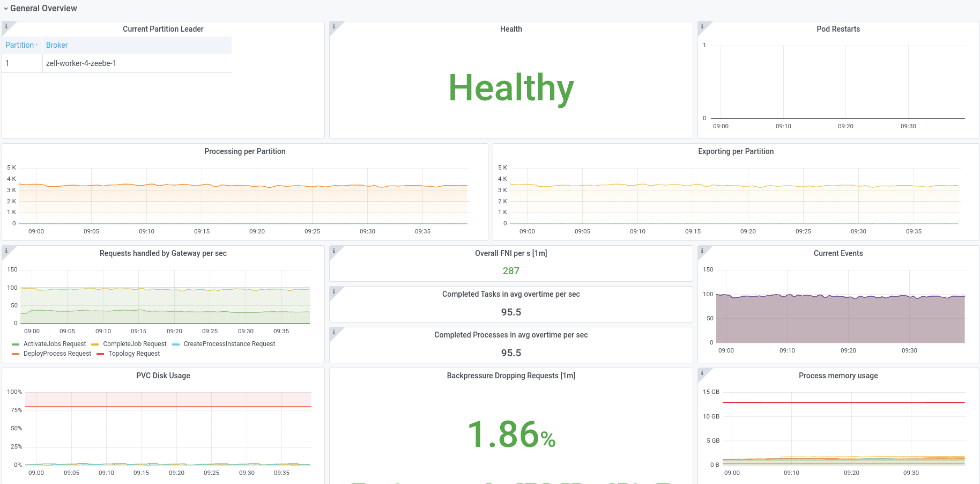
Task: Select zell-worker-4-zeebe-1 broker cell
Action: pos(137,63)
